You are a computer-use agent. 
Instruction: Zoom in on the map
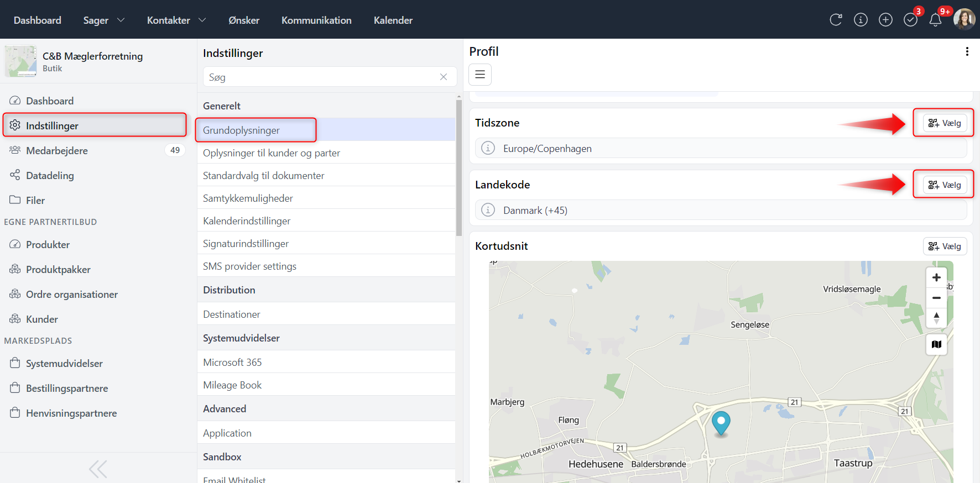(x=936, y=277)
